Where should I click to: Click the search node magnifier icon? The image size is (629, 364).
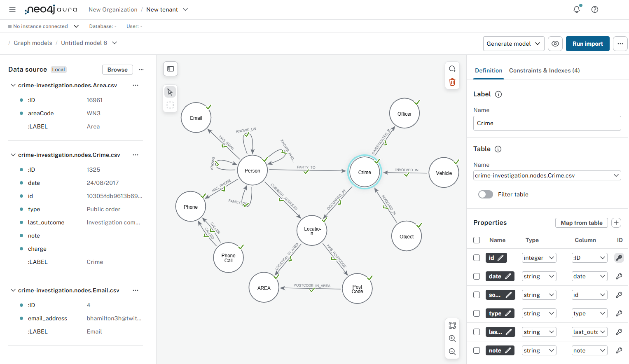coord(452,69)
